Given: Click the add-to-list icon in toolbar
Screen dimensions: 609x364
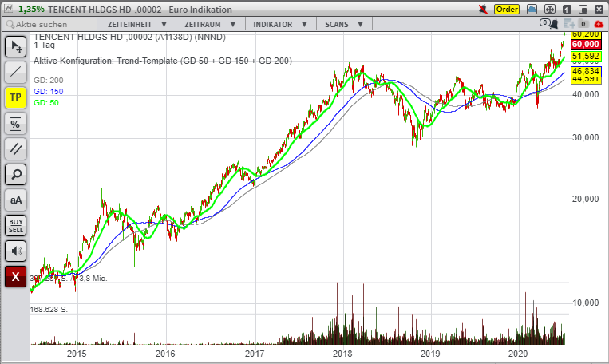Looking at the screenshot, I should click(x=569, y=24).
